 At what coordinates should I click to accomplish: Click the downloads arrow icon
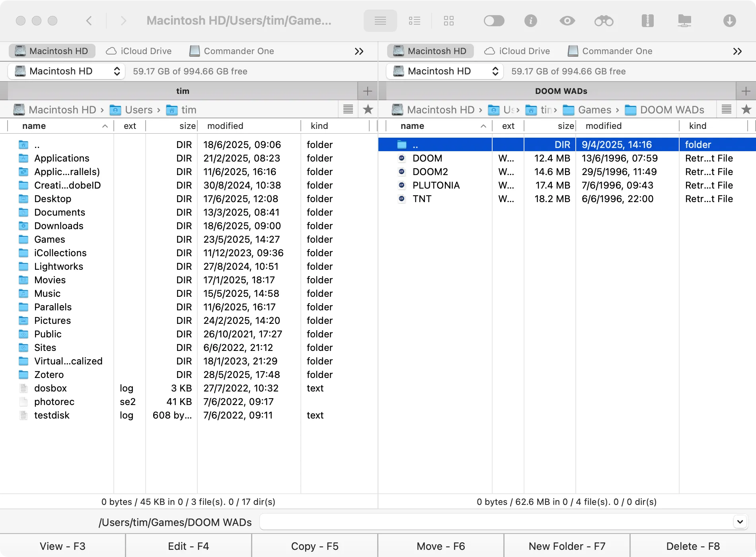(x=729, y=21)
